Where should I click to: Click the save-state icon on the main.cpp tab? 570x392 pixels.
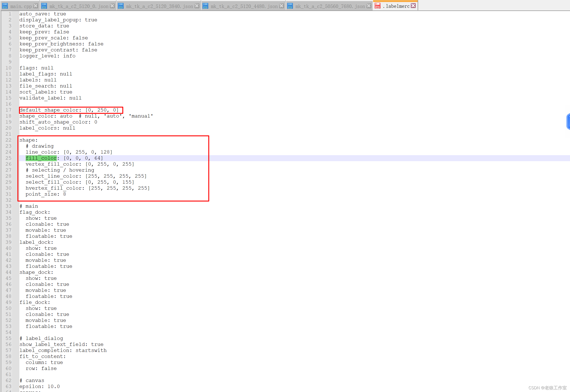5,6
